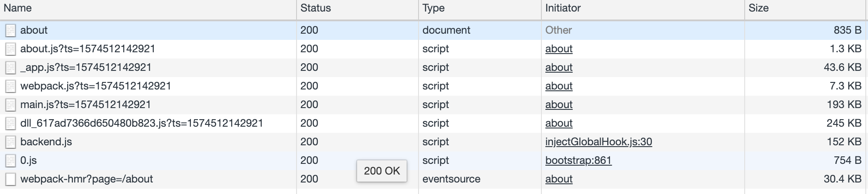Click the file icon beside main.js

11,105
